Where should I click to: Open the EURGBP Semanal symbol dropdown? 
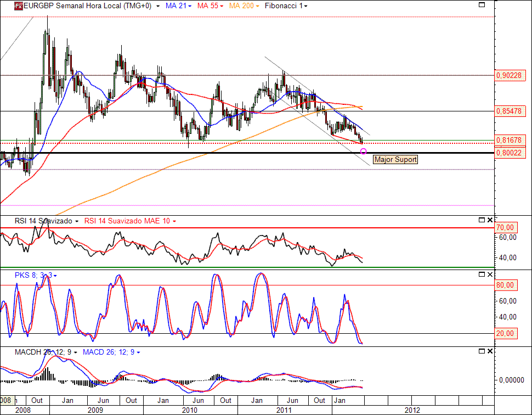[x=158, y=6]
